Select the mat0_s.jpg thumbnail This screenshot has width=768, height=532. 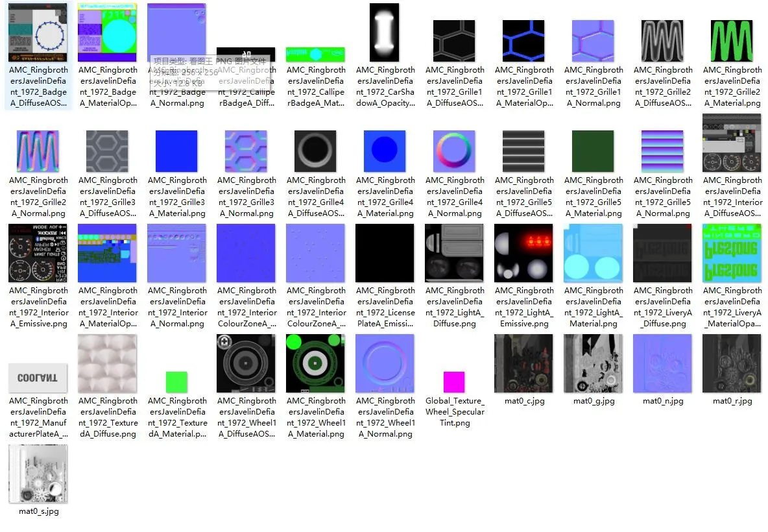pos(38,474)
